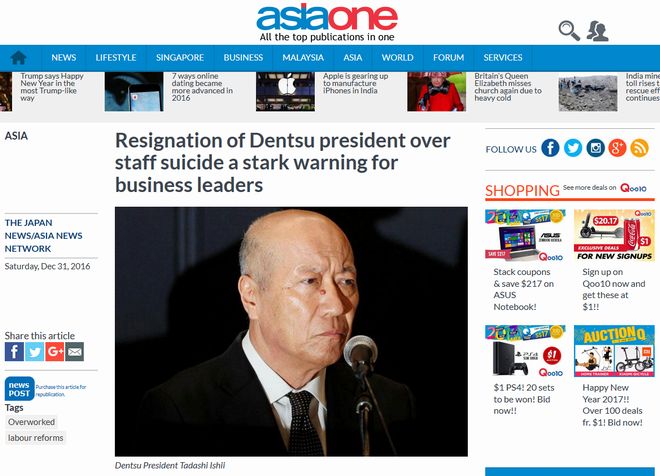660x476 pixels.
Task: Open the Instagram follow icon
Action: [595, 148]
